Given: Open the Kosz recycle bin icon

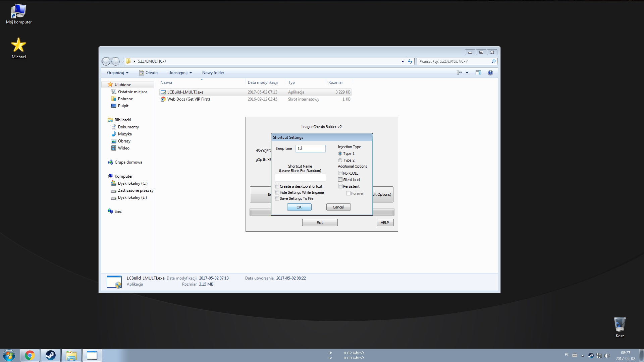Looking at the screenshot, I should point(620,327).
